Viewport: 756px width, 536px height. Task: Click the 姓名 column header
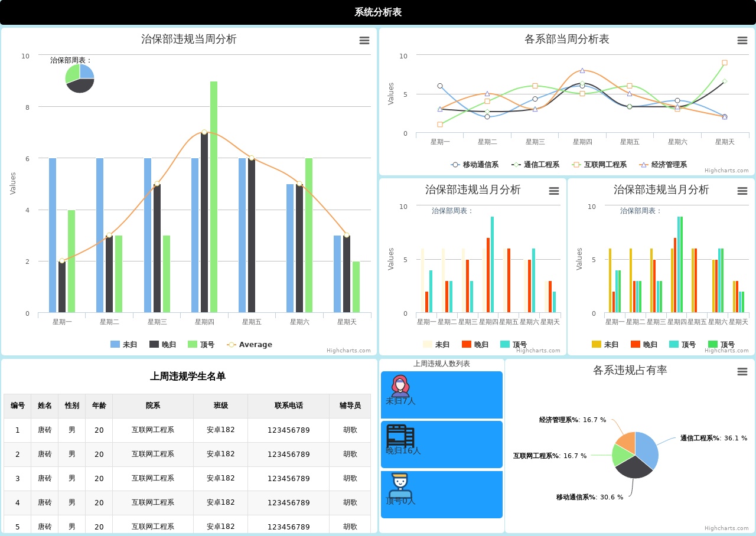[x=45, y=406]
